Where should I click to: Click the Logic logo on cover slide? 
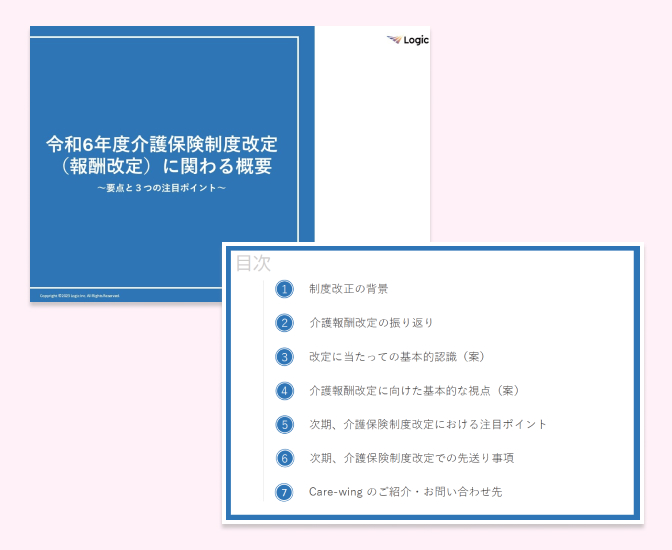point(407,40)
